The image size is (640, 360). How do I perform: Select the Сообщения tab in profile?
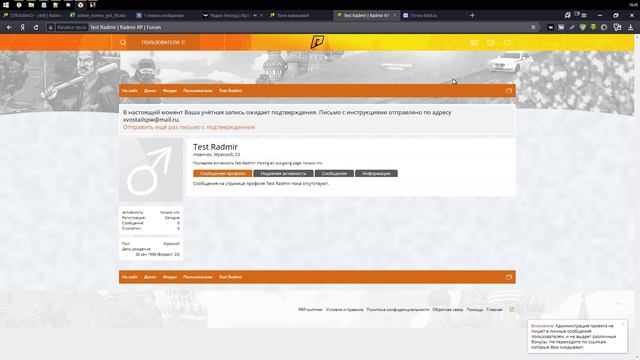coord(334,173)
